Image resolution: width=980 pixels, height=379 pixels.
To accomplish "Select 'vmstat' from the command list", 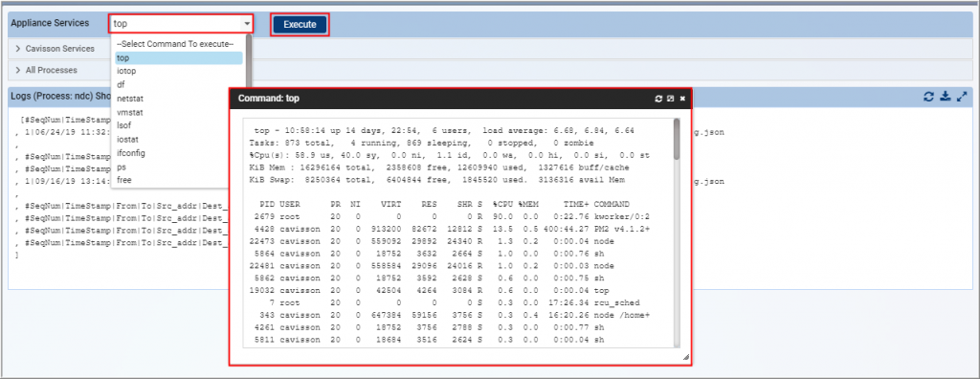I will pyautogui.click(x=178, y=112).
